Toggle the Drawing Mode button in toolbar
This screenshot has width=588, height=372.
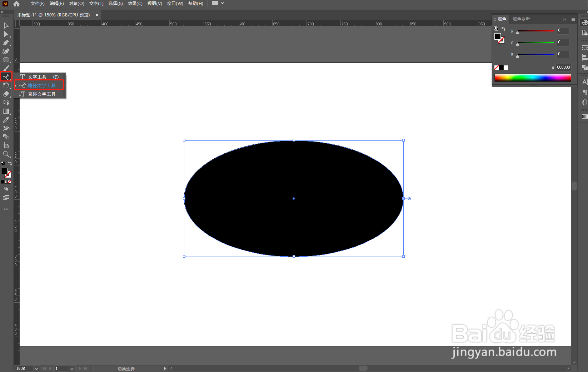(x=6, y=189)
